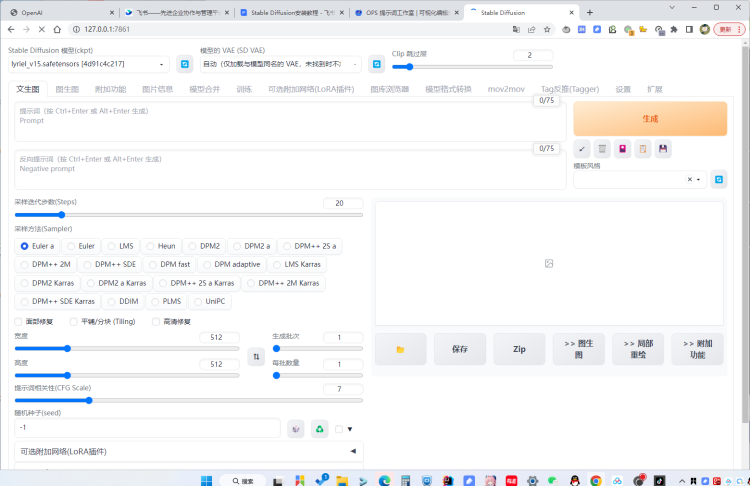The height and width of the screenshot is (486, 750).
Task: Select the LMS sampler
Action: [121, 246]
